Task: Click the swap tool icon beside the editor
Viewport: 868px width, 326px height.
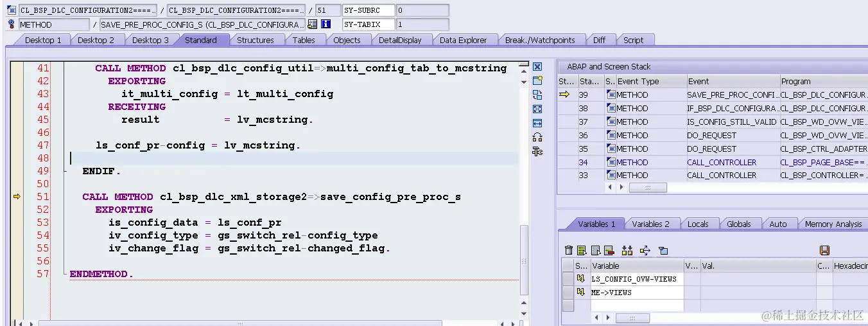Action: click(537, 95)
